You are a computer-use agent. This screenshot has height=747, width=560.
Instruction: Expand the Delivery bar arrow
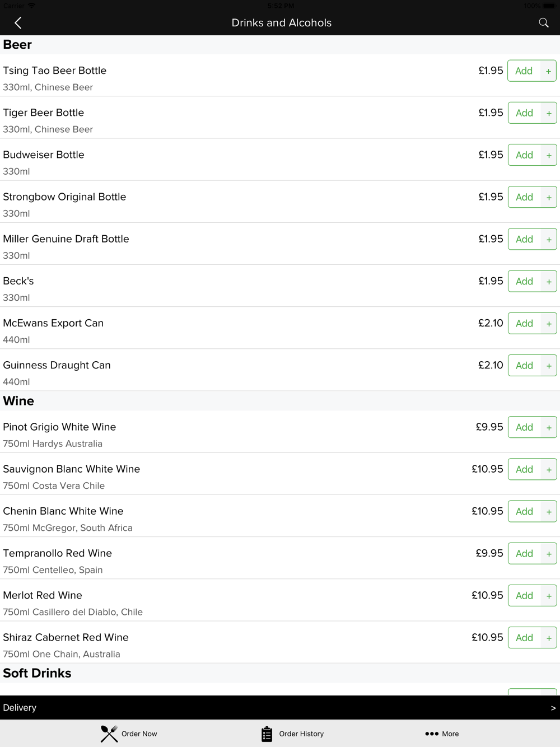(x=553, y=708)
